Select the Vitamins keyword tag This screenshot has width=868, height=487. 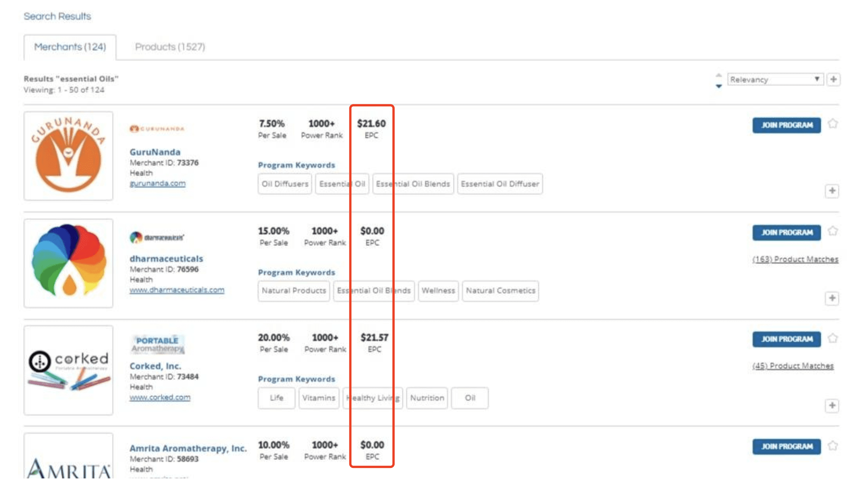click(x=319, y=398)
